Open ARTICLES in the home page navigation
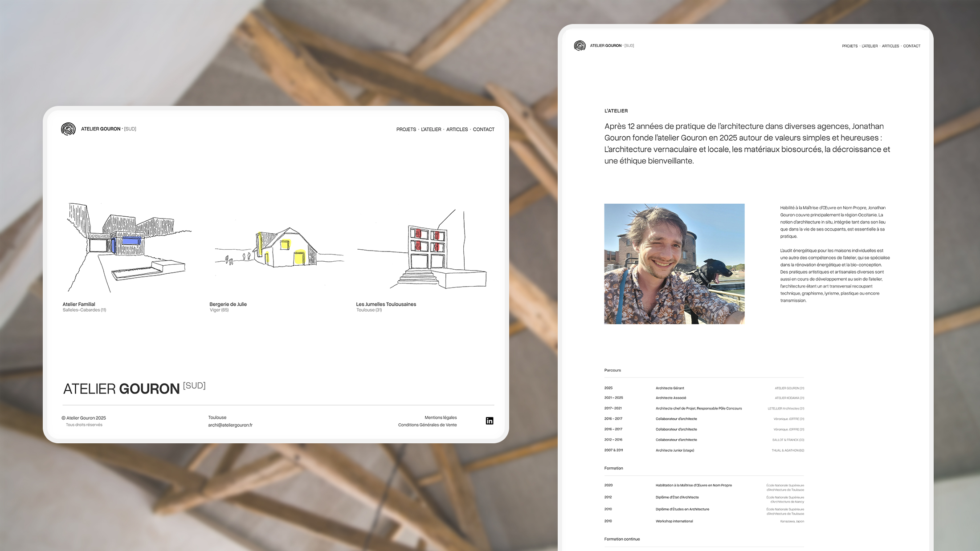Screen dimensions: 980x551 coord(457,130)
